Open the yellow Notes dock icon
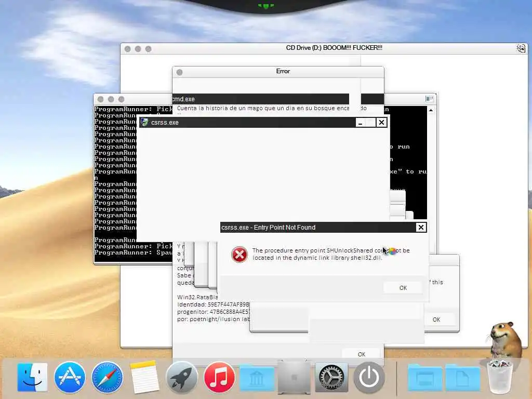Image resolution: width=532 pixels, height=399 pixels. pyautogui.click(x=144, y=377)
